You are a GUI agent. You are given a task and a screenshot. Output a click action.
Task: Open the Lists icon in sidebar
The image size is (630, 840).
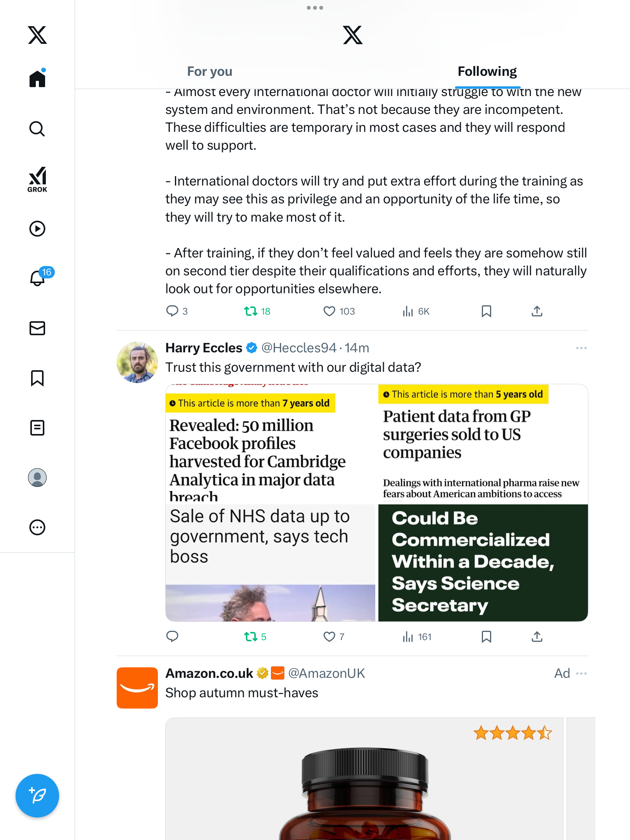tap(37, 428)
